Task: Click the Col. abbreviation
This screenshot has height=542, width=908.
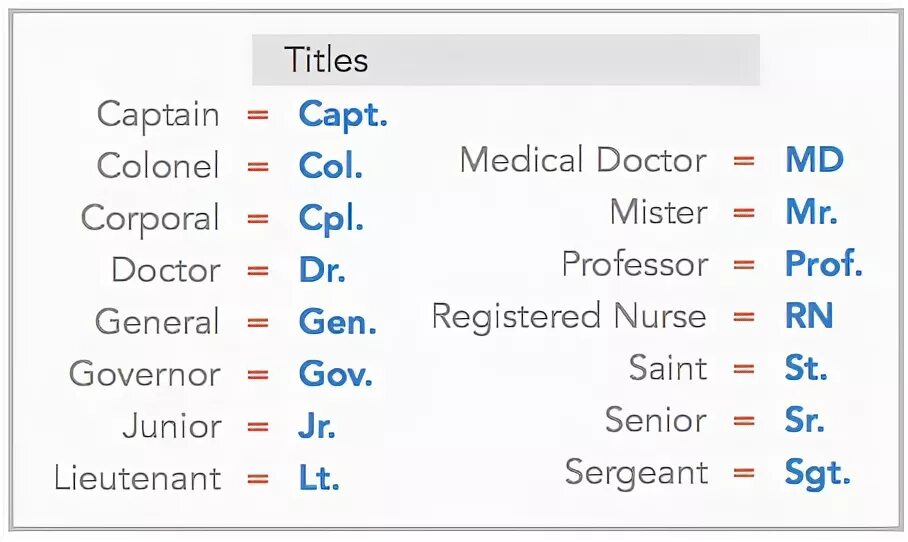Action: click(330, 166)
